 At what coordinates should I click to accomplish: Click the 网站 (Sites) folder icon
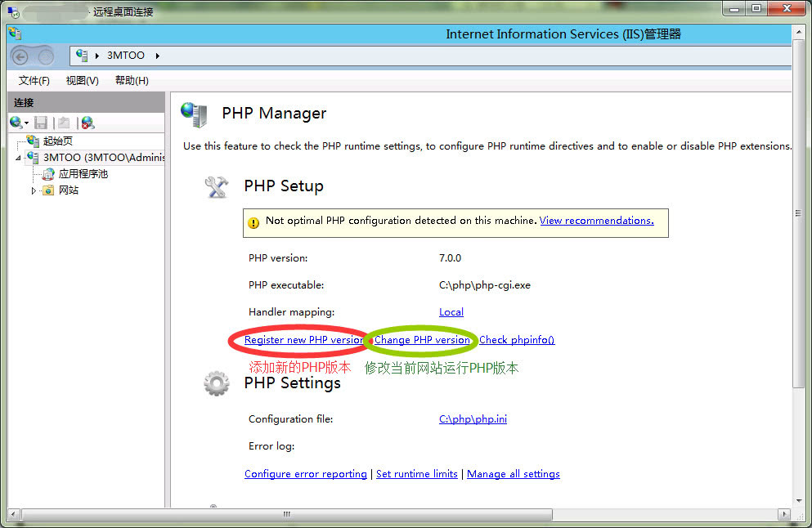point(47,189)
